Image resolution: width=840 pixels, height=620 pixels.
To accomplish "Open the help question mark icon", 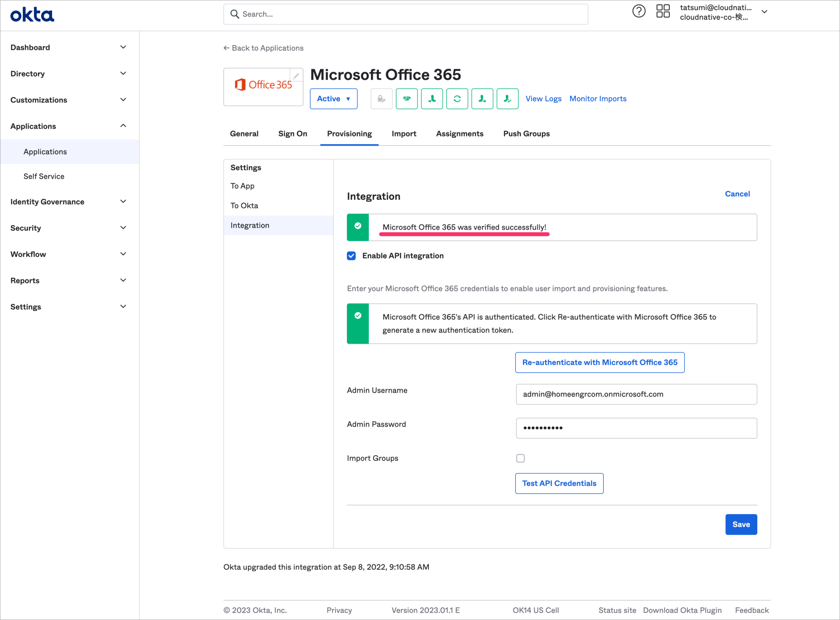I will point(639,11).
